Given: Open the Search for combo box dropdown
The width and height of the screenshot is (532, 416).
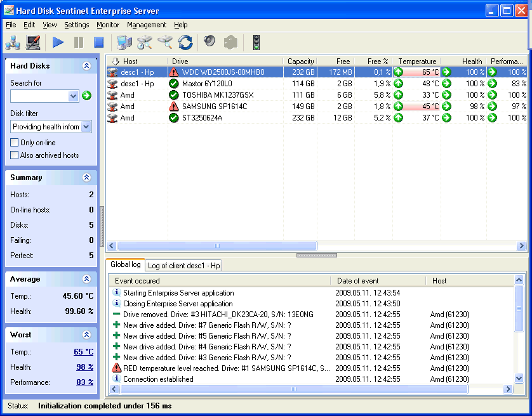Looking at the screenshot, I should point(73,96).
